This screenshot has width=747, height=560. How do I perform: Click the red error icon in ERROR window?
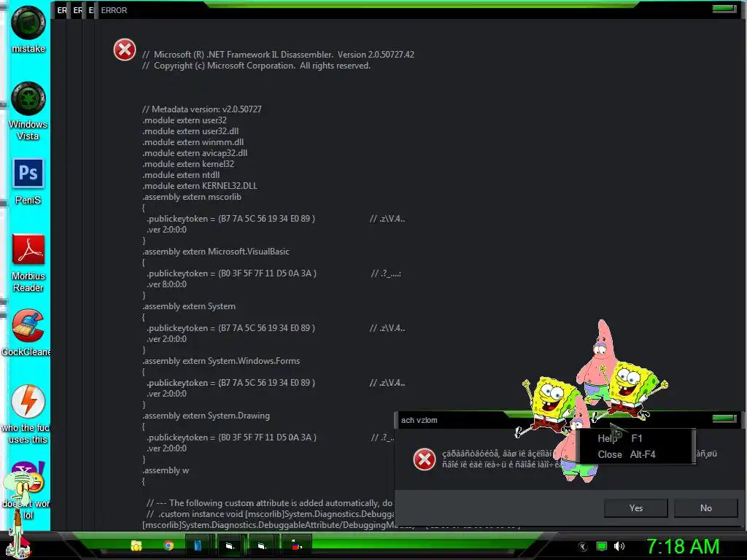click(124, 50)
